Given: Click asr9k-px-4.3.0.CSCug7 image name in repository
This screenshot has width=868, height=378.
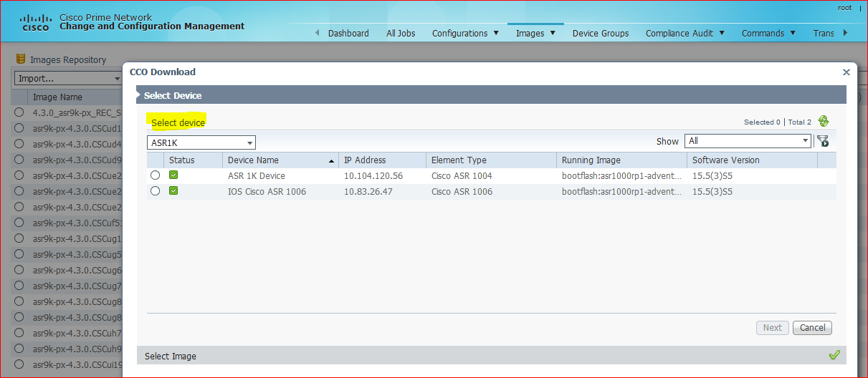Looking at the screenshot, I should (x=77, y=286).
